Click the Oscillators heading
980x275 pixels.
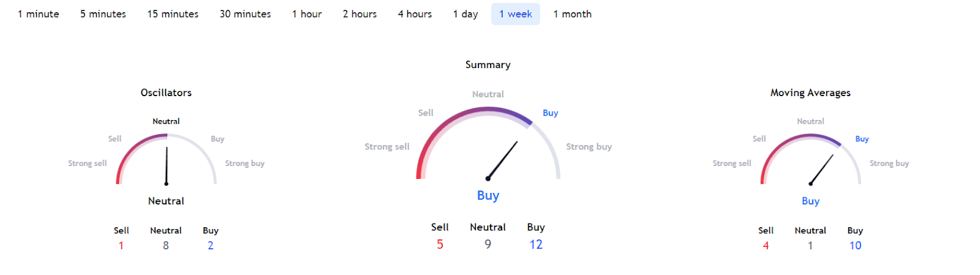166,92
